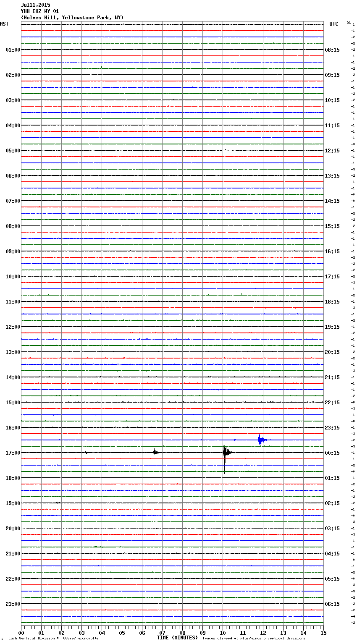Click the '02:00' MST time label
The image size is (357, 644).
click(13, 75)
